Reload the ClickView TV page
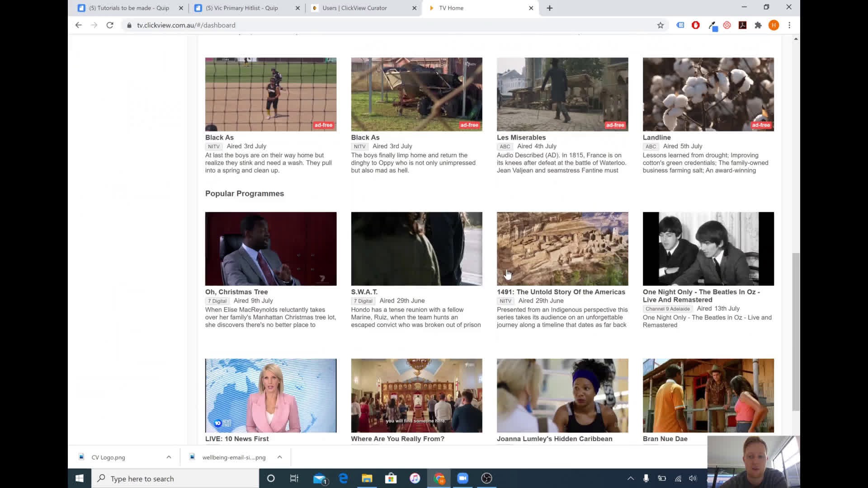868x488 pixels. point(110,25)
